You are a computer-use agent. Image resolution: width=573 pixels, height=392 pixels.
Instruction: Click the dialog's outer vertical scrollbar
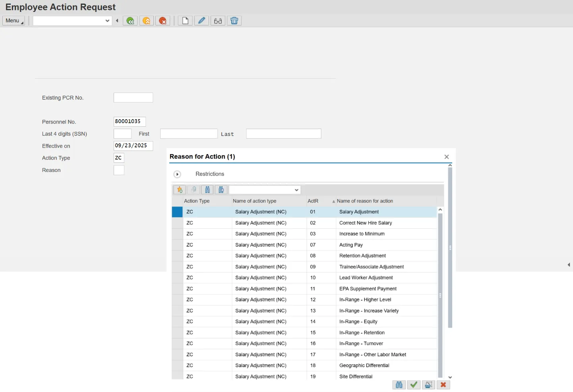pos(450,246)
